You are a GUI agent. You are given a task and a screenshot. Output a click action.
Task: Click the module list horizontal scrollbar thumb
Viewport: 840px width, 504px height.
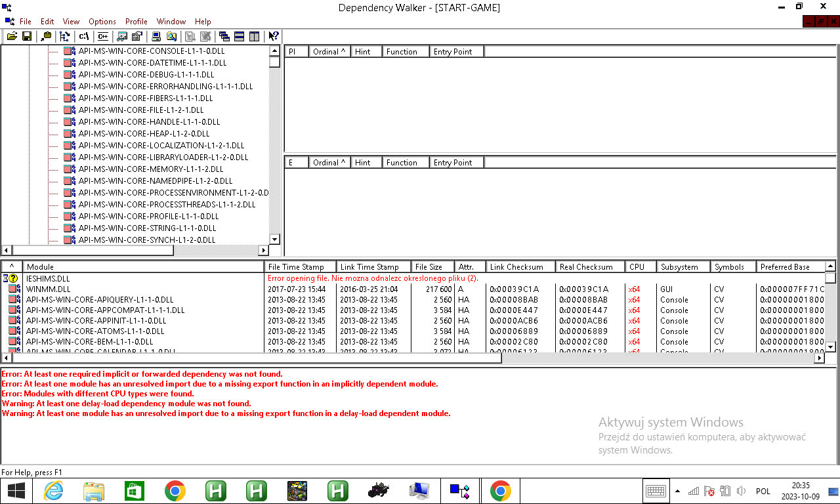click(257, 358)
